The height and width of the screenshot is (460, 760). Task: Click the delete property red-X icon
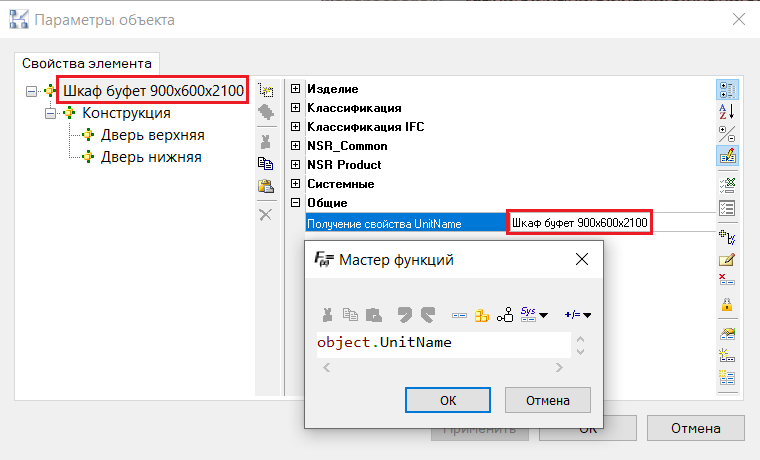pos(727,280)
